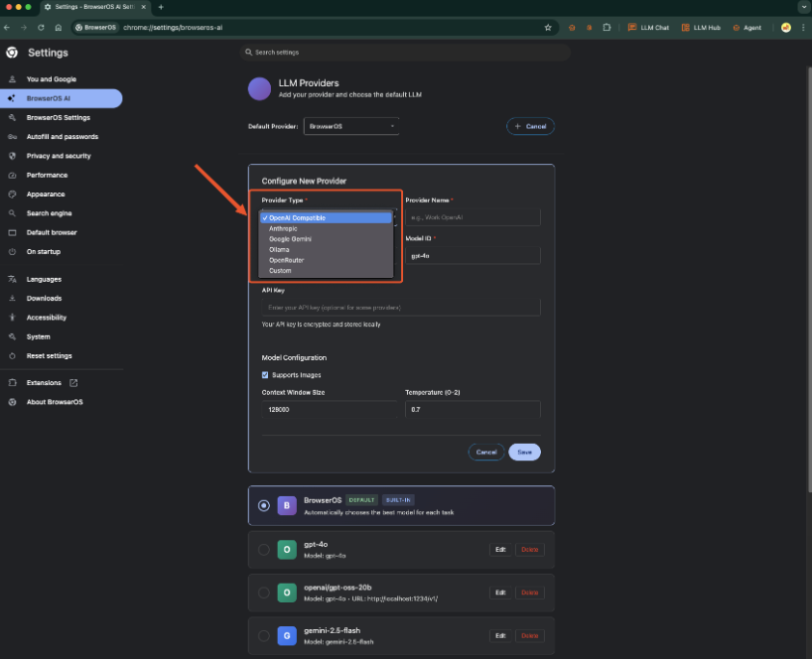Image resolution: width=812 pixels, height=659 pixels.
Task: Click the BrowserOS site chip in address bar
Action: tap(96, 28)
